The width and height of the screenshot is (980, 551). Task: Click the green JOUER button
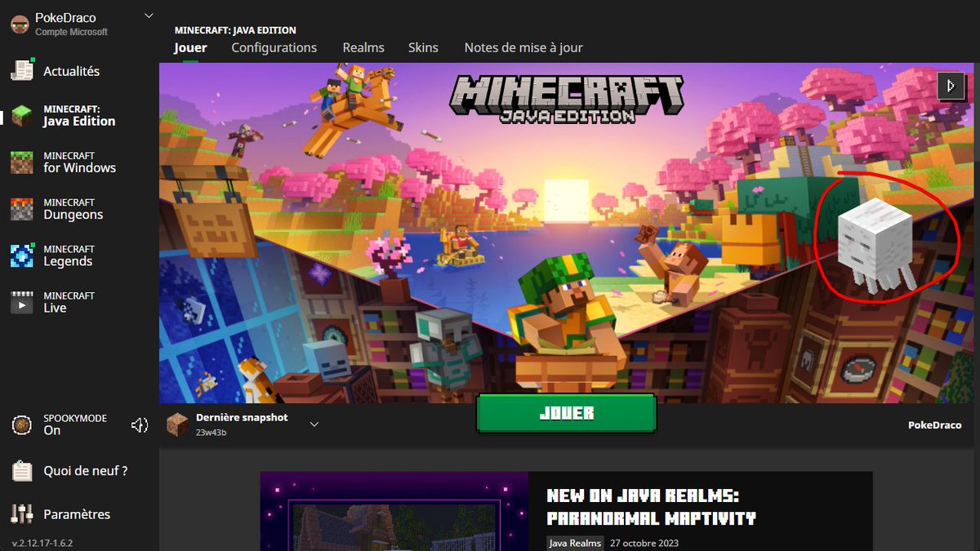point(566,413)
